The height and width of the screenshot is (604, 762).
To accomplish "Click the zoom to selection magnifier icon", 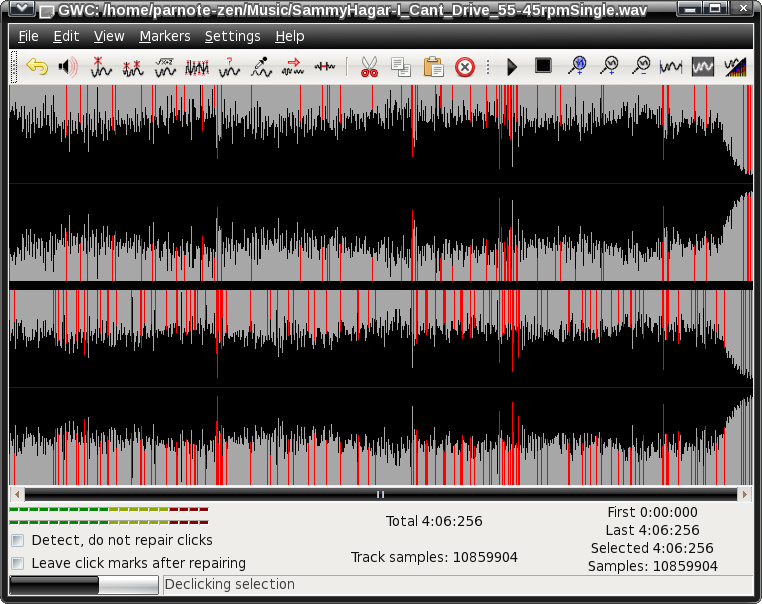I will click(577, 66).
